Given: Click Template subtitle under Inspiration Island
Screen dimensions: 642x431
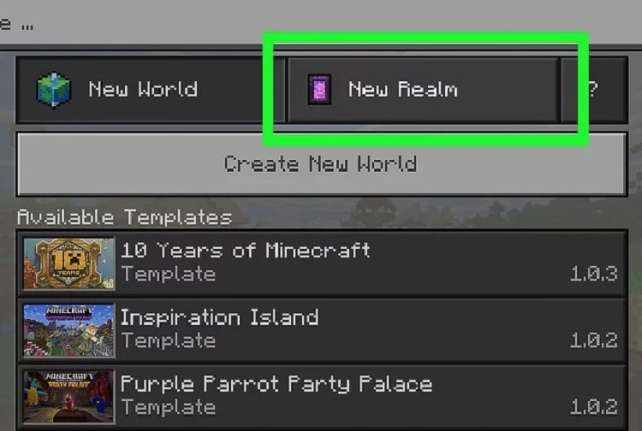Looking at the screenshot, I should click(x=168, y=341).
